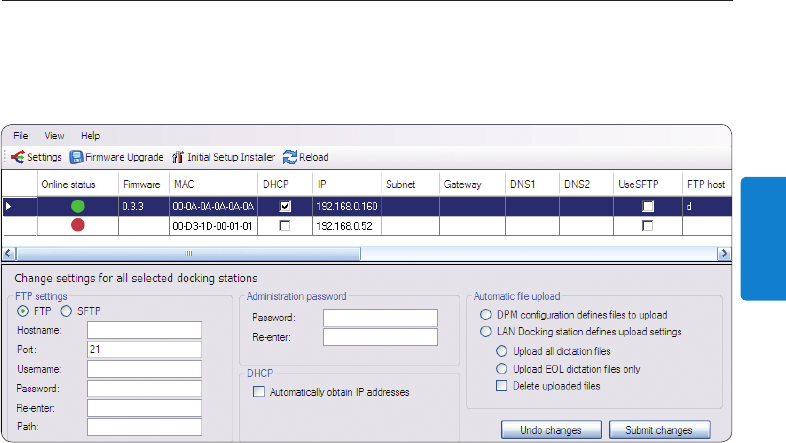The height and width of the screenshot is (443, 786).
Task: Enable Automatically obtain IP addresses
Action: [x=259, y=393]
